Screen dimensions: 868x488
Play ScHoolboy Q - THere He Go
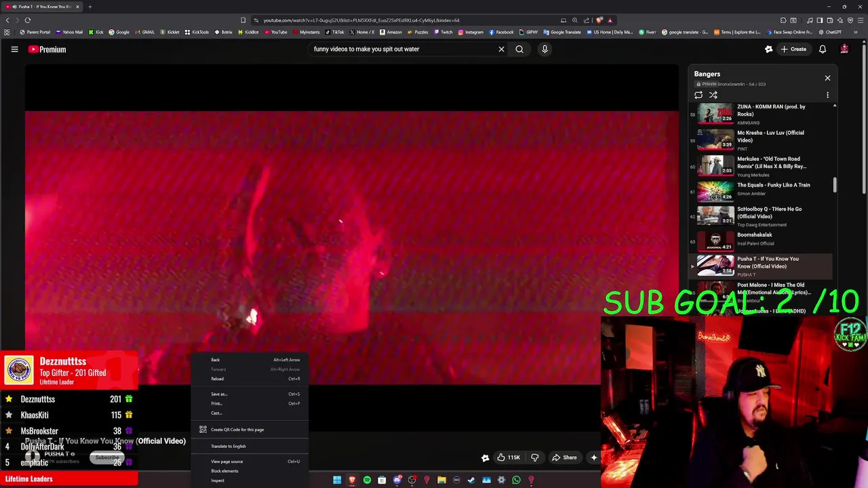click(761, 216)
